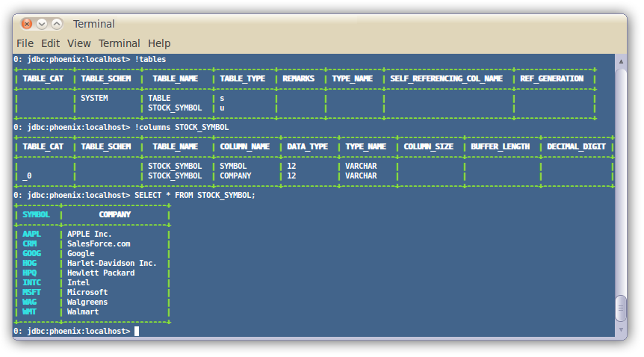Minimize the Terminal window
Screen dimensions: 644x357
click(x=42, y=24)
